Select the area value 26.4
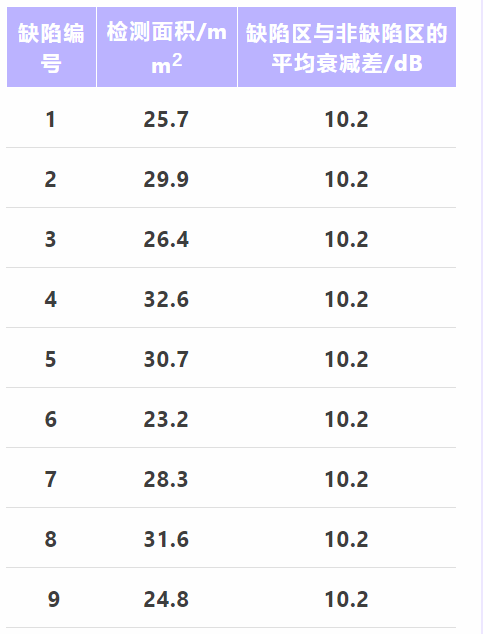The image size is (483, 634). click(166, 239)
